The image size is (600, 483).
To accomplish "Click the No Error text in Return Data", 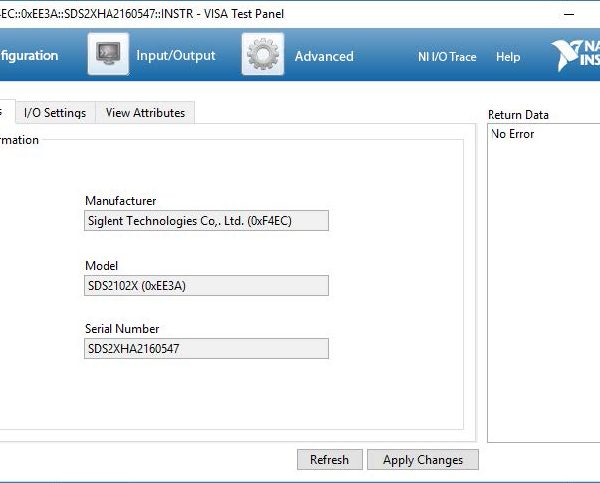I will pos(513,134).
